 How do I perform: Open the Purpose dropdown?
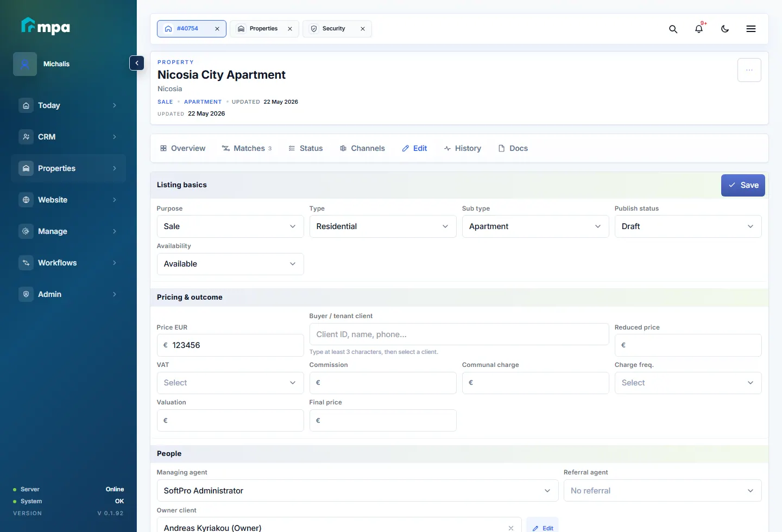coord(230,226)
